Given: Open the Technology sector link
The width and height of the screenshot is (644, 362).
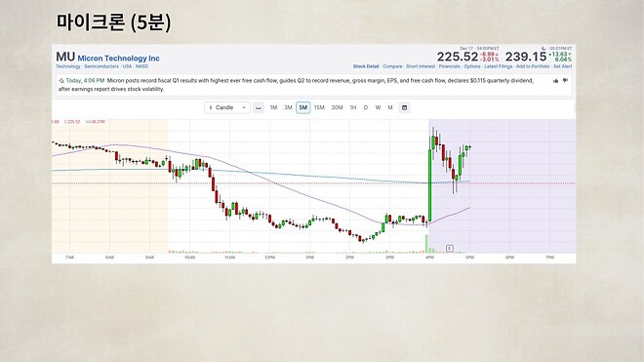Looking at the screenshot, I should pyautogui.click(x=68, y=66).
